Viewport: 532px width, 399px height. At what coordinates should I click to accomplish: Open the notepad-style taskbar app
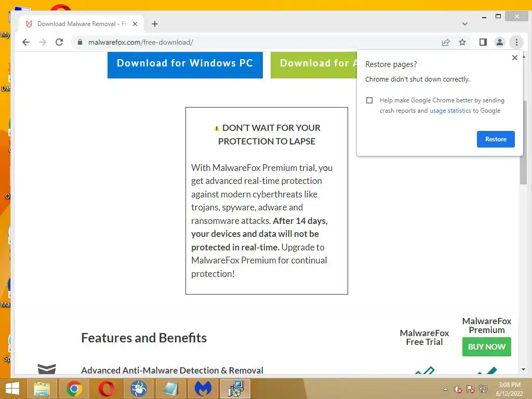[170, 389]
